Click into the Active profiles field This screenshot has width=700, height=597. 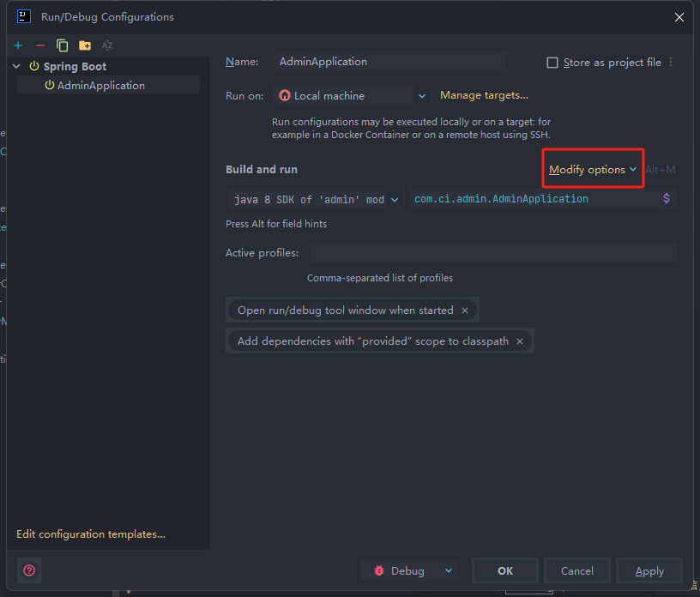[x=493, y=253]
